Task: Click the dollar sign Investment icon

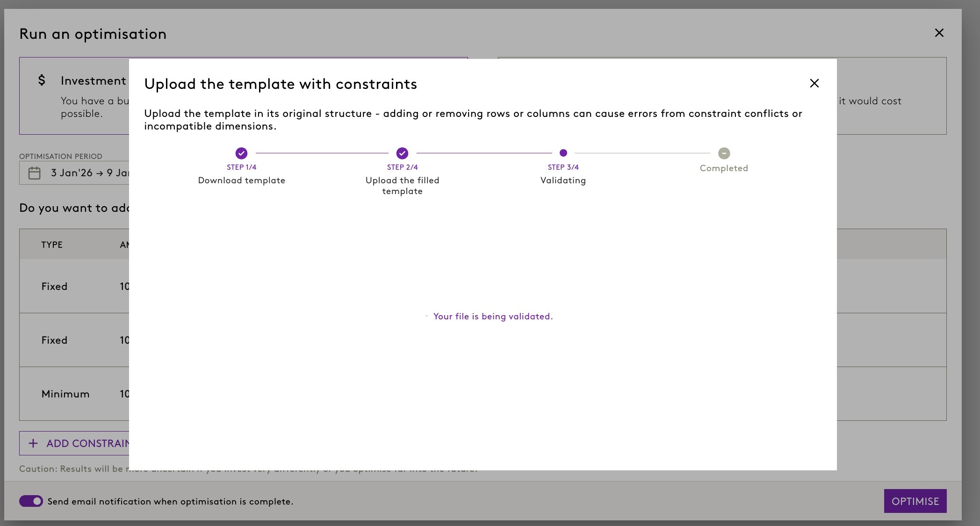Action: coord(42,80)
